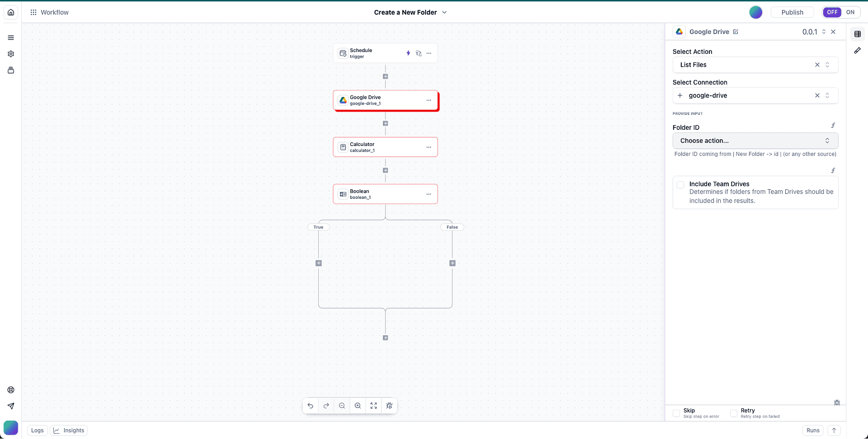Enable Retry step on failed
This screenshot has height=439, width=868.
point(734,413)
